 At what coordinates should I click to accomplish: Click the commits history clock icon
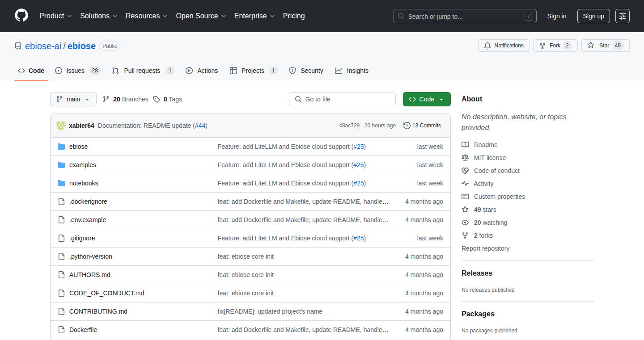407,126
